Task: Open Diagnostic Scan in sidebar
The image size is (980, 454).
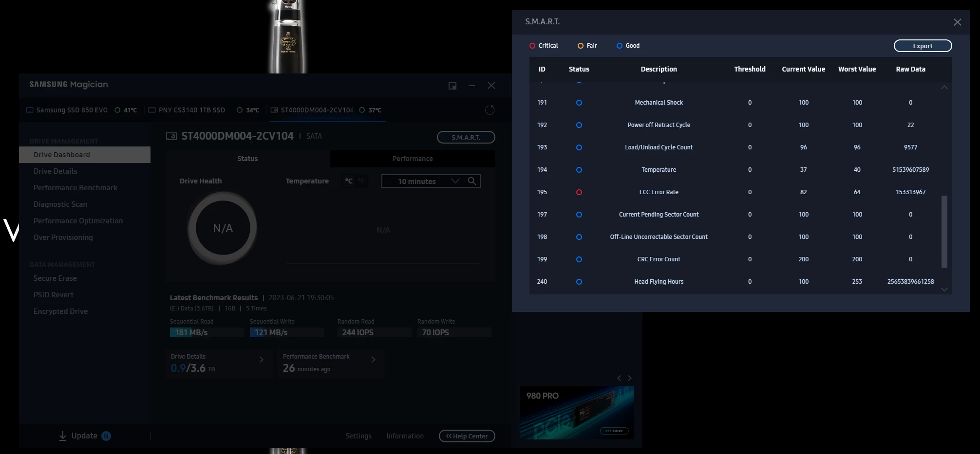Action: coord(60,204)
